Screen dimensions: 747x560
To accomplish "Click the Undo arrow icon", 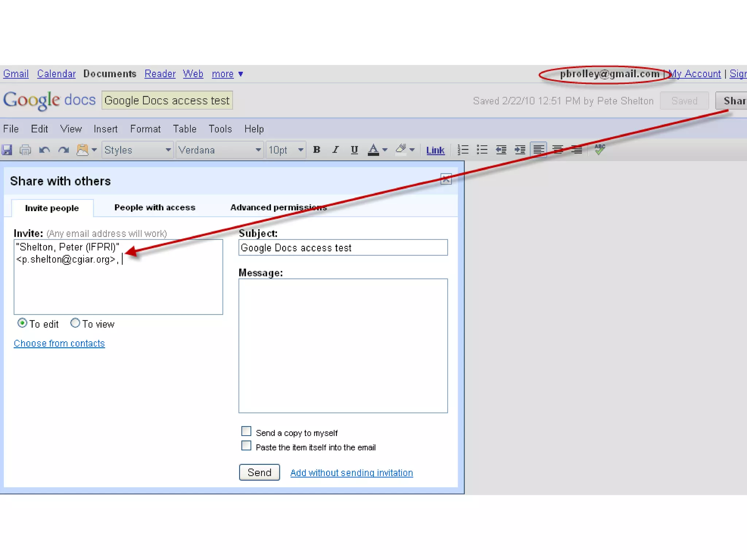I will tap(44, 150).
